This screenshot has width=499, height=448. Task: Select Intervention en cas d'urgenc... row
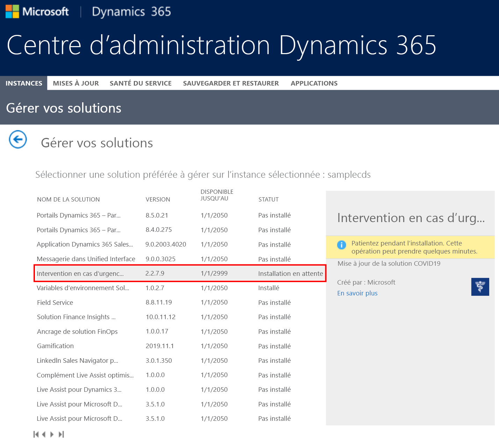coord(180,273)
